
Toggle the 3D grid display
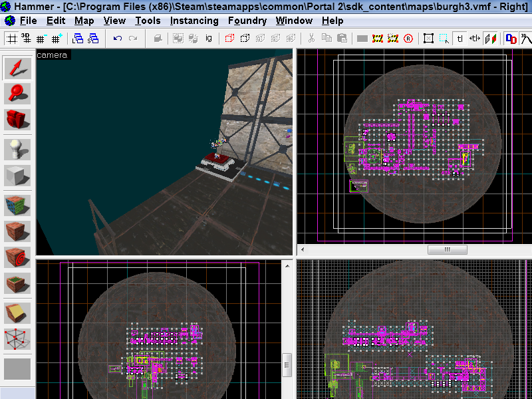click(x=26, y=39)
